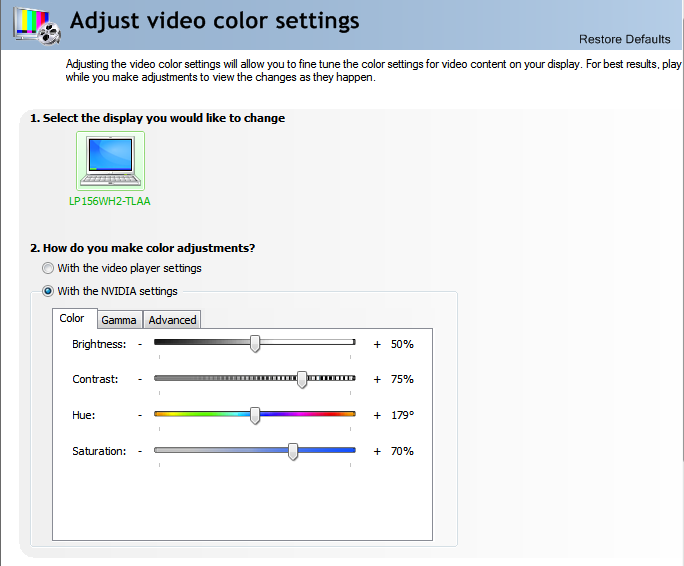Open the Advanced tab
The image size is (684, 566).
click(172, 320)
